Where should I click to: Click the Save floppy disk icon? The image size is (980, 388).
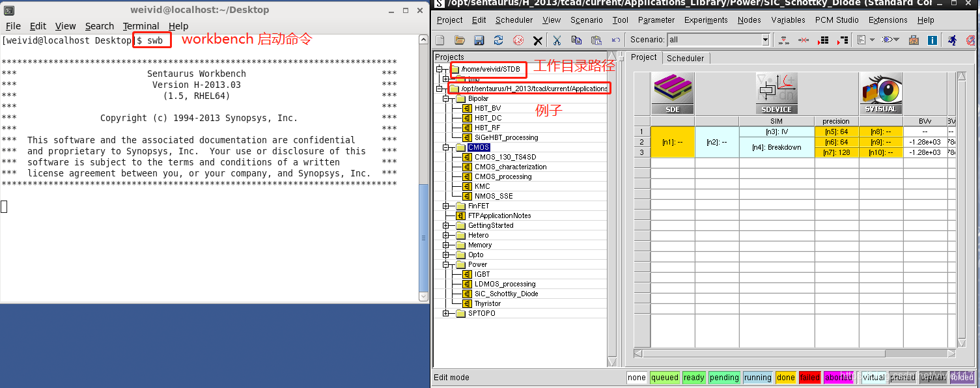pyautogui.click(x=479, y=40)
